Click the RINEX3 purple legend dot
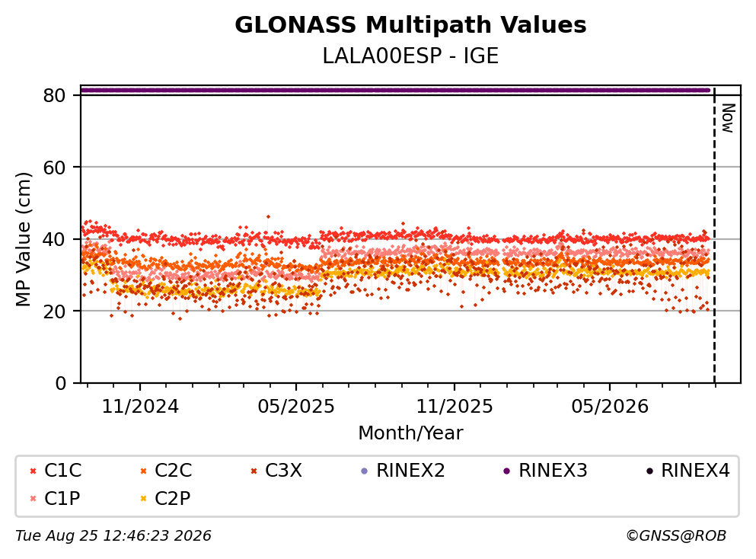The height and width of the screenshot is (559, 756). [507, 471]
